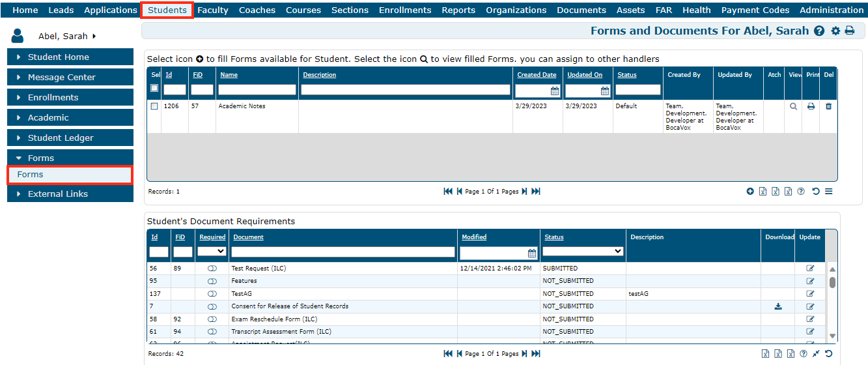Sort Forms grid by Name column
Image resolution: width=868 pixels, height=365 pixels.
pos(229,75)
